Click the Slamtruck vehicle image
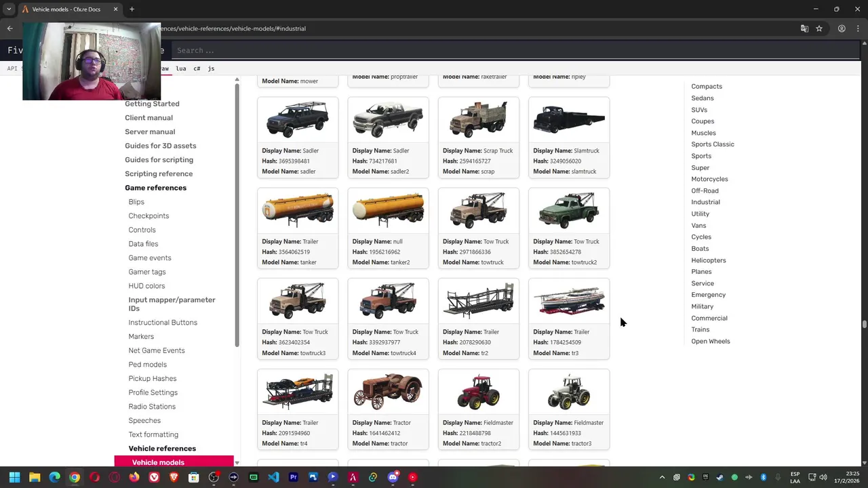This screenshot has width=868, height=488. point(568,120)
